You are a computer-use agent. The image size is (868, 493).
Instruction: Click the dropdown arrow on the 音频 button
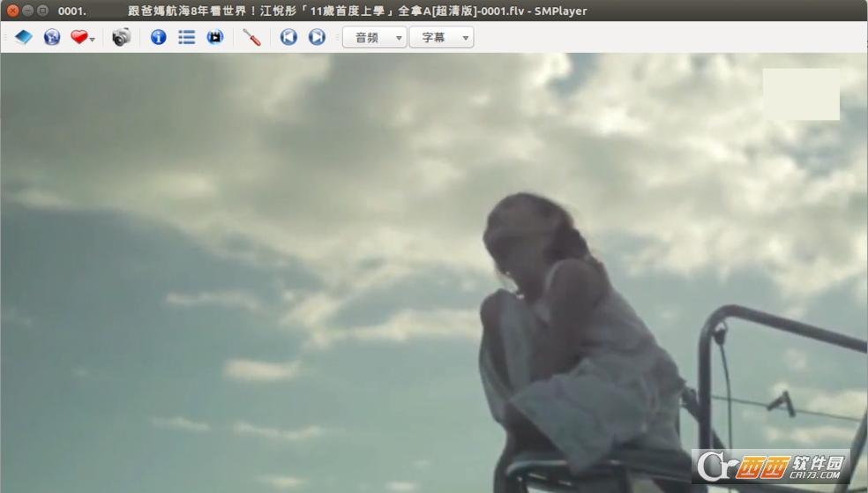click(x=399, y=38)
